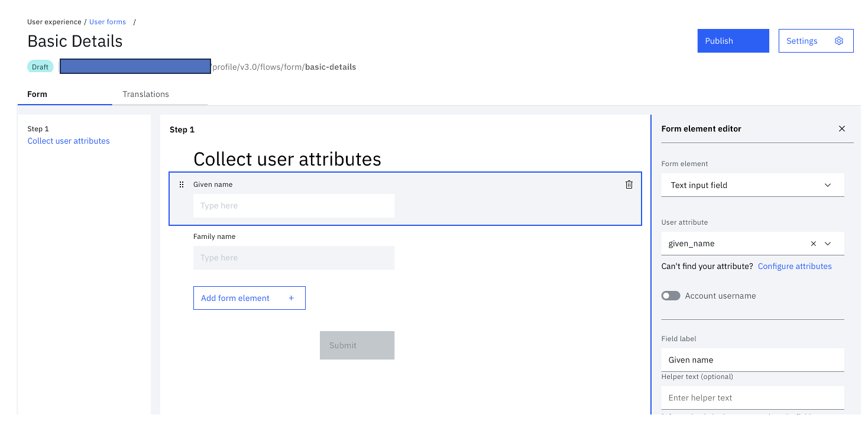Select Collect user attributes step

[x=69, y=141]
